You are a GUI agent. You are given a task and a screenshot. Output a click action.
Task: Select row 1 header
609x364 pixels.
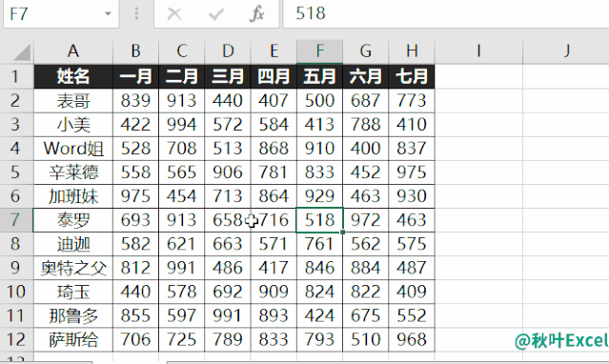pos(17,76)
